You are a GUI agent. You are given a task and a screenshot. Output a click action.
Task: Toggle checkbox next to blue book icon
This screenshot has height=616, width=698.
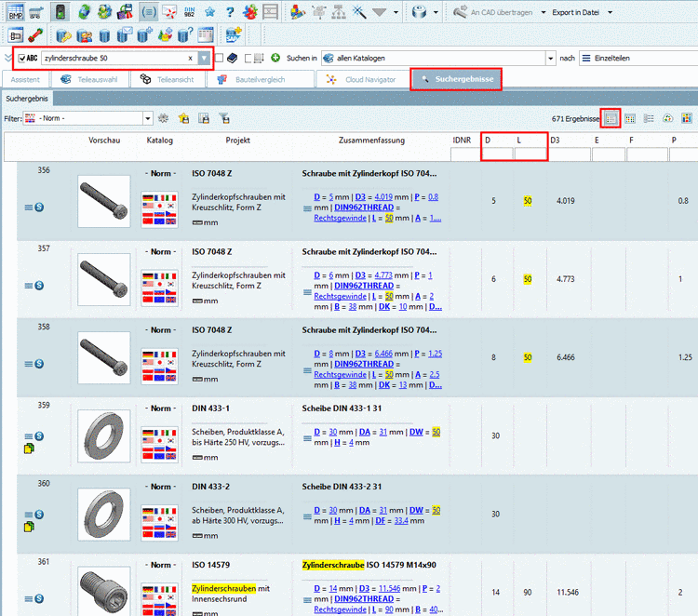(x=219, y=58)
